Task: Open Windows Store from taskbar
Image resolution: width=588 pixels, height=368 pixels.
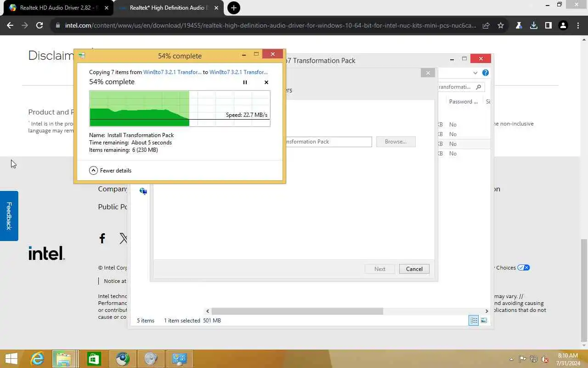Action: click(x=94, y=359)
